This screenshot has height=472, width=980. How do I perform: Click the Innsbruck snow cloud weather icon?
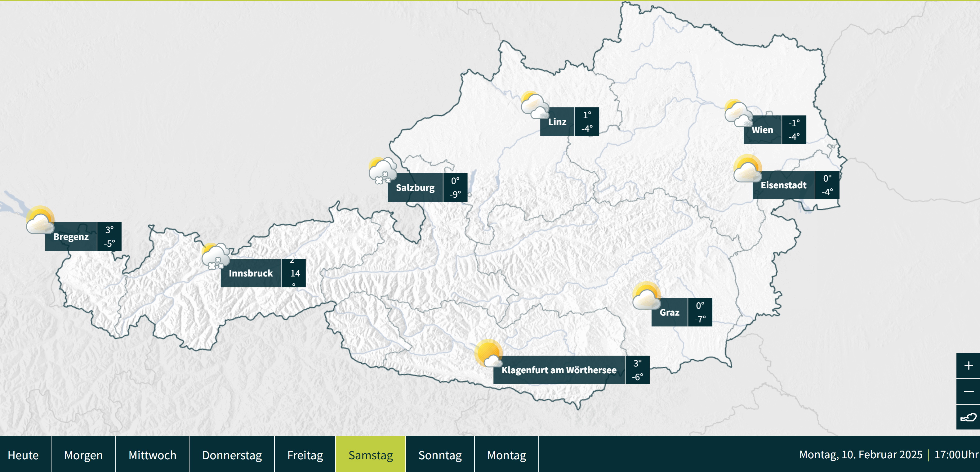216,257
